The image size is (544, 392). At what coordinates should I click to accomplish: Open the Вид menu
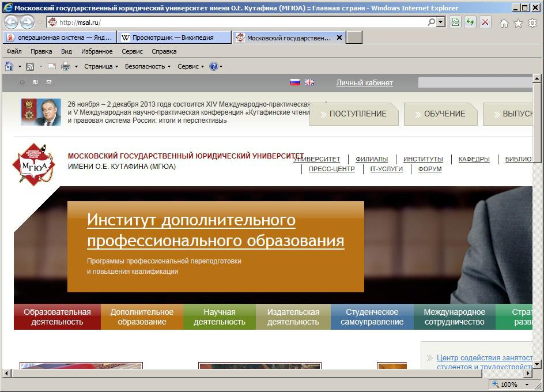click(67, 51)
